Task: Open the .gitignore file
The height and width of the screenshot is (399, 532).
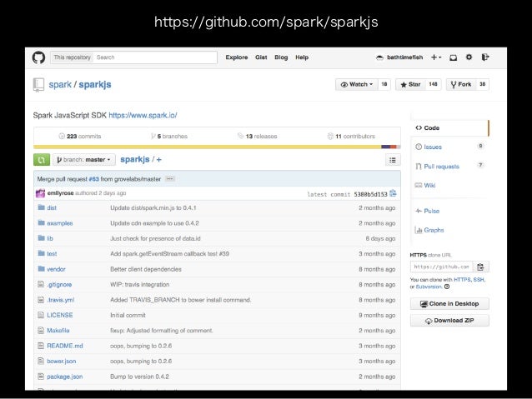Action: (59, 284)
